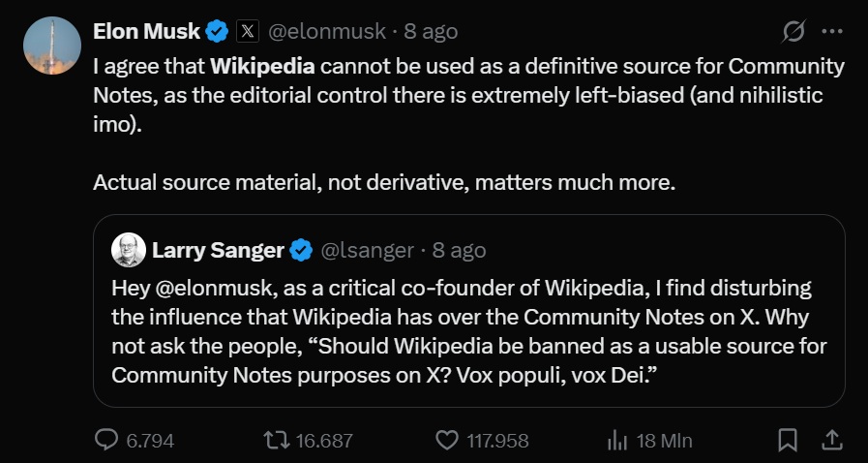Open view analytics bar chart icon

click(617, 441)
